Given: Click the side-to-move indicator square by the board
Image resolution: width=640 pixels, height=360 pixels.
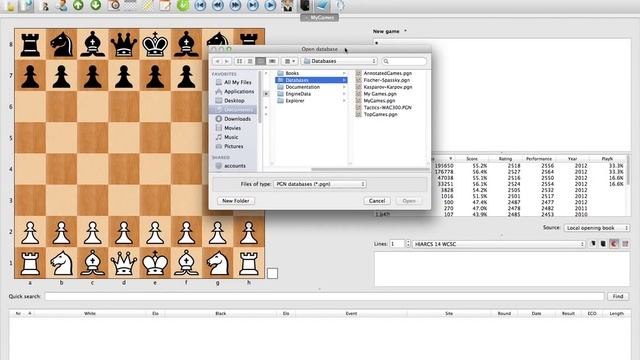Looking at the screenshot, I should tap(272, 273).
